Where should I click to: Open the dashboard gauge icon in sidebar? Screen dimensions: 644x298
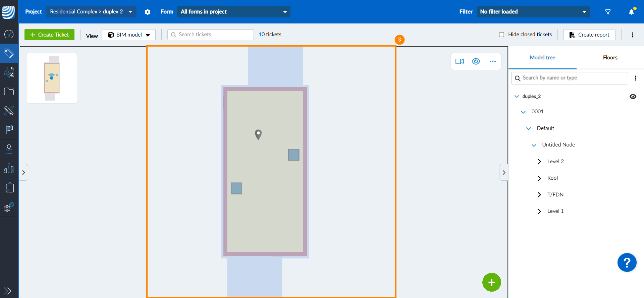(x=9, y=34)
